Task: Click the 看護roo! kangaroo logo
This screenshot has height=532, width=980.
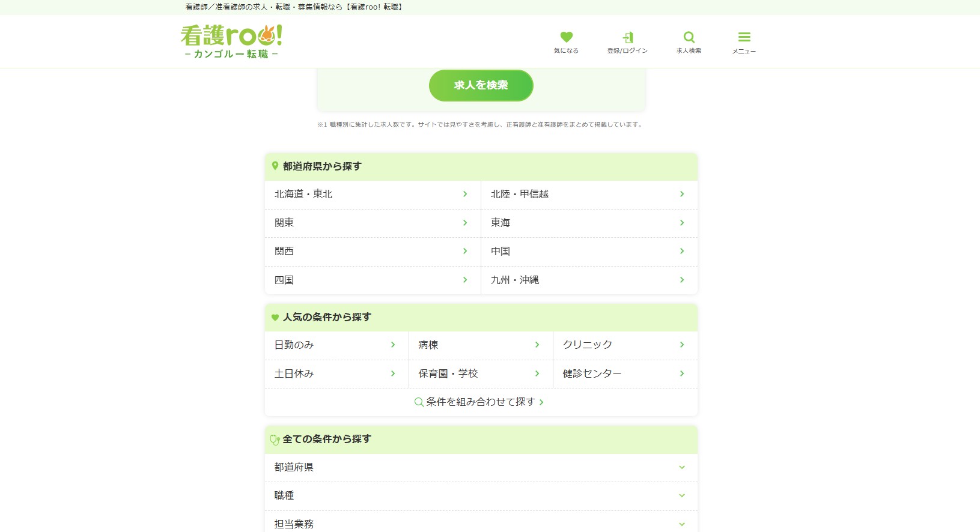Action: [x=231, y=41]
